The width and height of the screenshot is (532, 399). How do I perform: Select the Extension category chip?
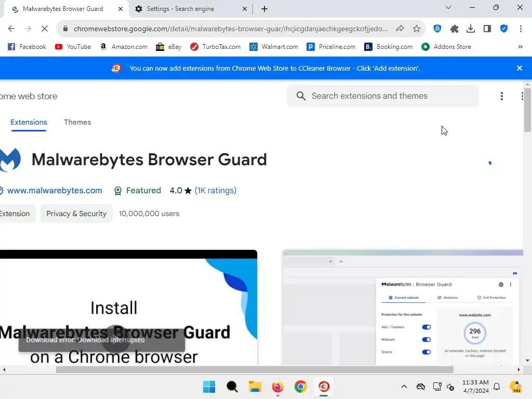15,214
